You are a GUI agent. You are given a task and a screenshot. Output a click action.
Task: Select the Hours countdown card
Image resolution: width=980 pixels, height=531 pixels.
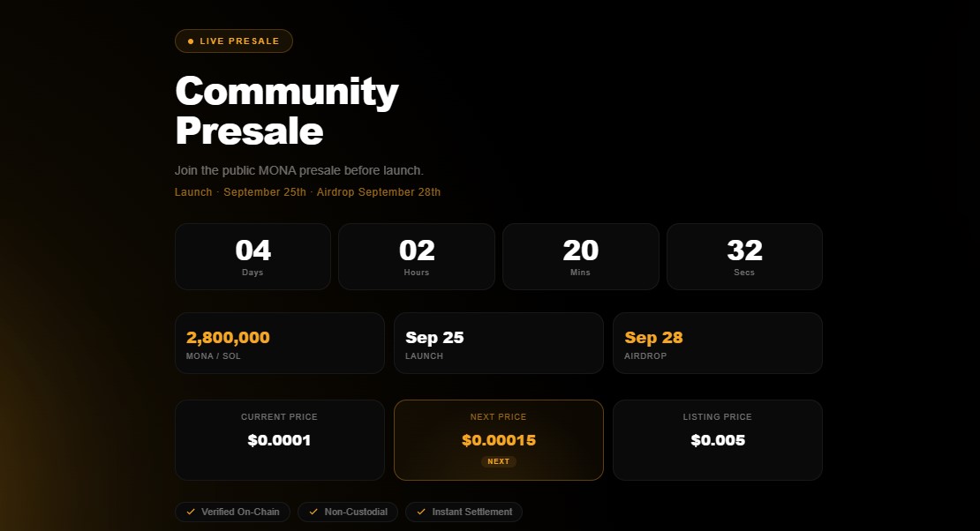(417, 257)
